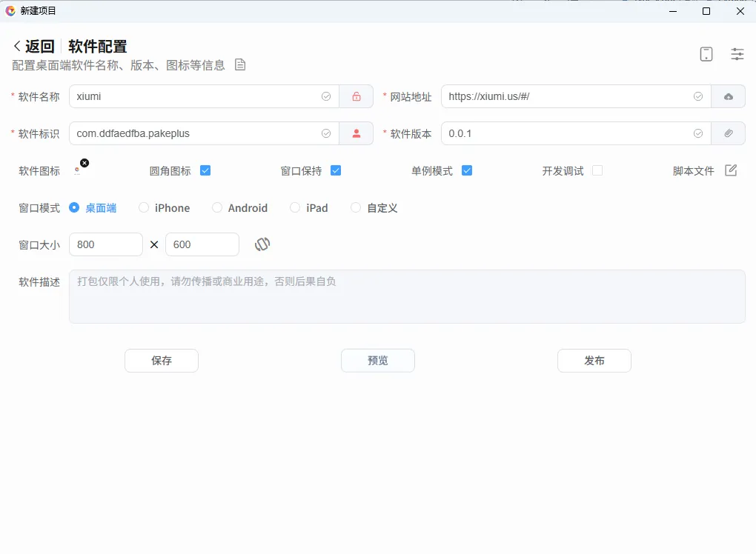The width and height of the screenshot is (756, 554).
Task: Click the 预览 button
Action: [378, 361]
